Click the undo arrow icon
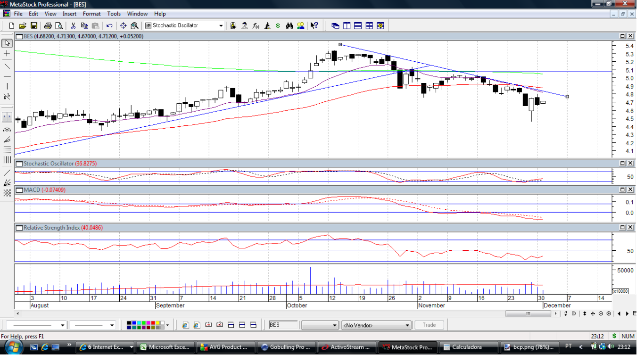Viewport: 644px width, 362px height. (x=109, y=25)
